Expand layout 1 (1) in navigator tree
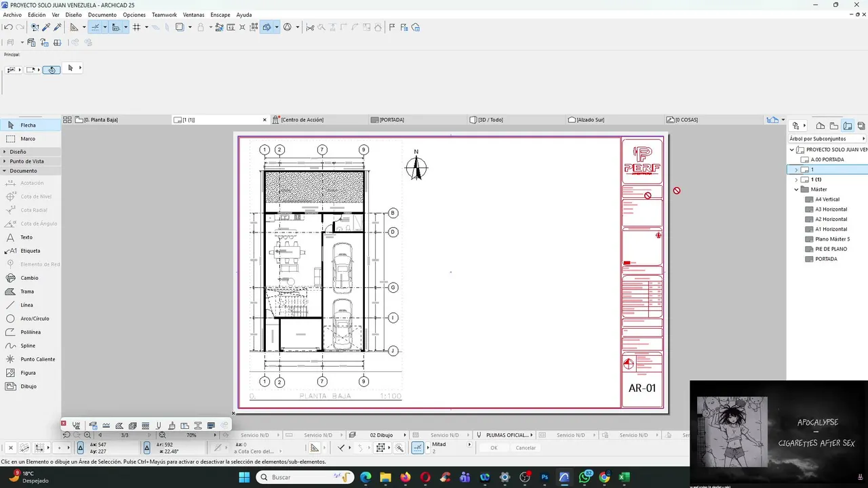 (796, 180)
